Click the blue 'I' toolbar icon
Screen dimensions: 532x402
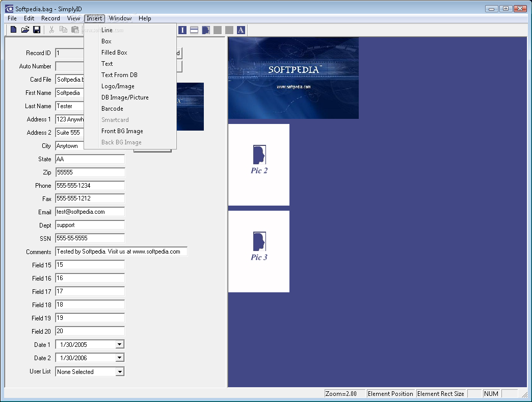pos(182,30)
